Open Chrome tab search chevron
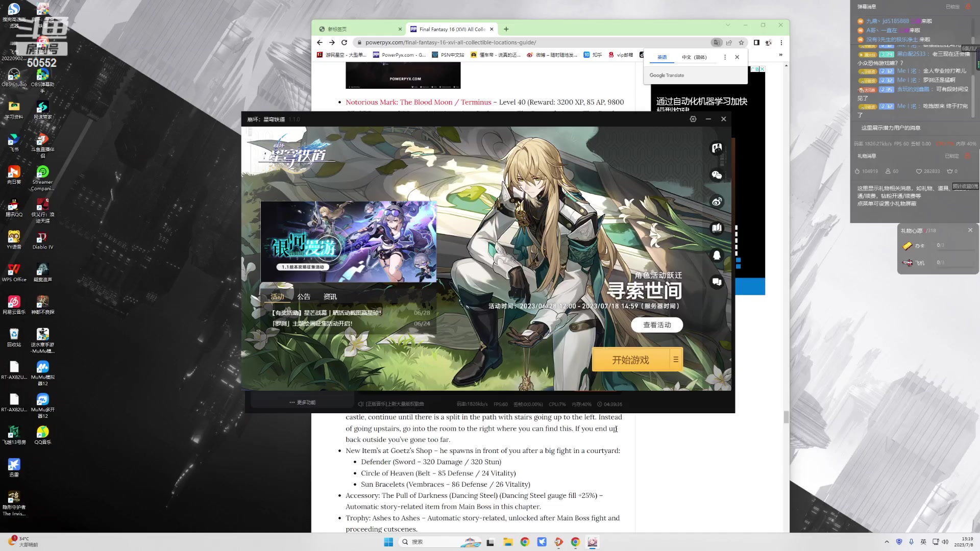Screen dimensions: 980x551 click(728, 25)
